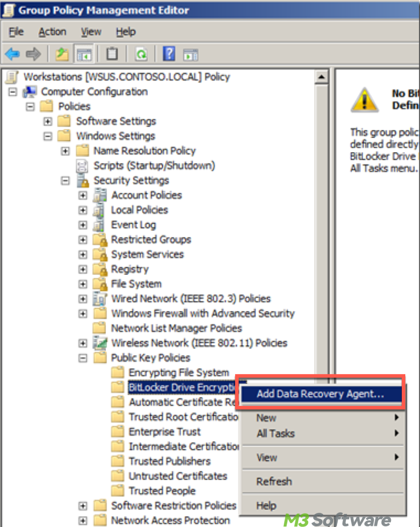Choose Add Data Recovery Agent... from context menu
420x527 pixels.
[321, 394]
